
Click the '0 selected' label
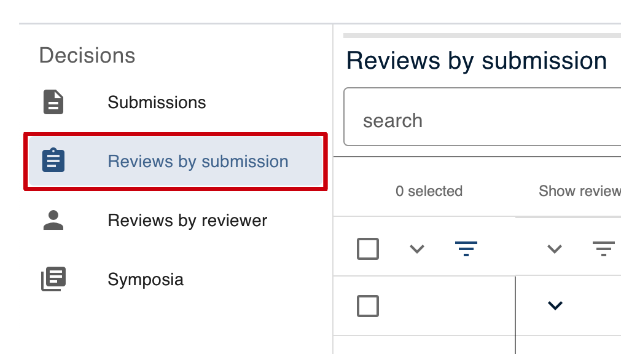click(x=429, y=191)
